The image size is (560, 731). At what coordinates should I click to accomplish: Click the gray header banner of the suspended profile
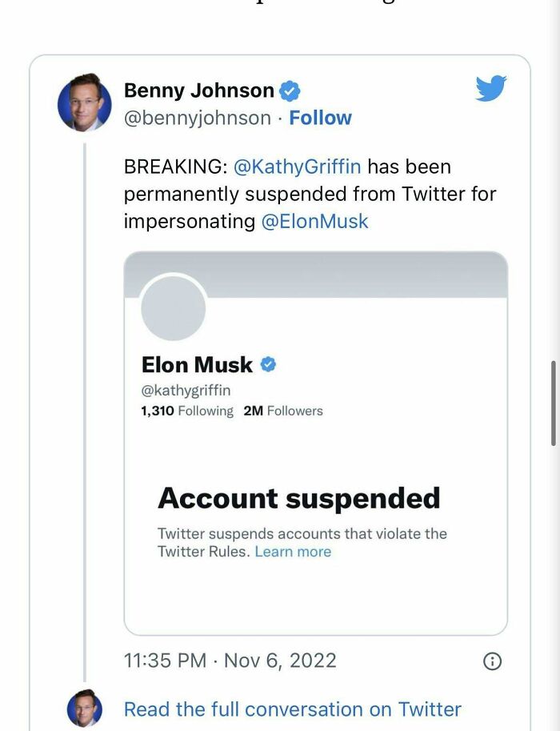click(360, 272)
